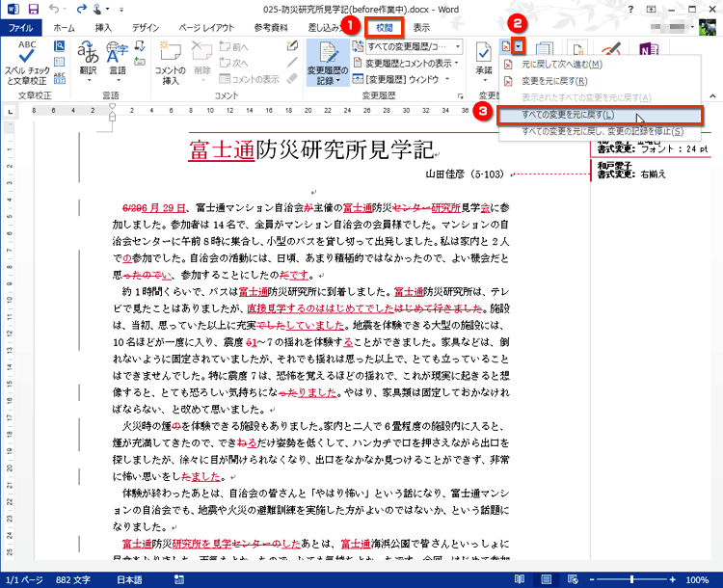Redo the last action

(82, 9)
